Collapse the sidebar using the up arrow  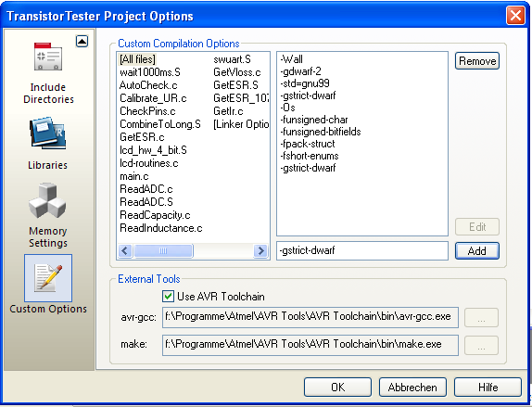[82, 42]
